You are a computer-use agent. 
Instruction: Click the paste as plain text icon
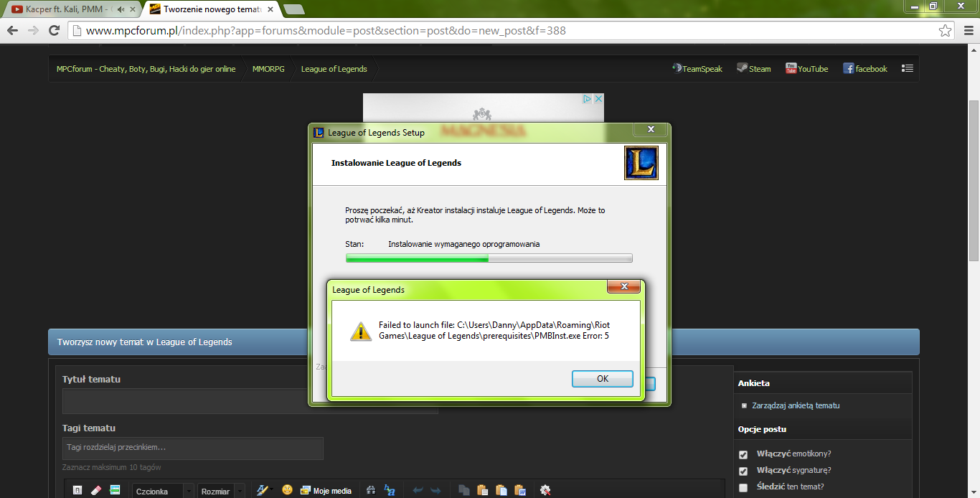click(501, 490)
